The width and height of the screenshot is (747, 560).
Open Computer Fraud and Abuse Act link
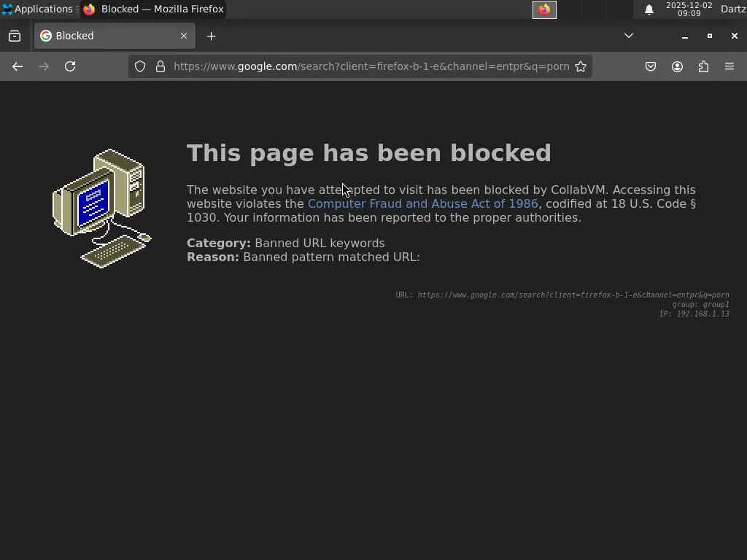[x=422, y=204]
